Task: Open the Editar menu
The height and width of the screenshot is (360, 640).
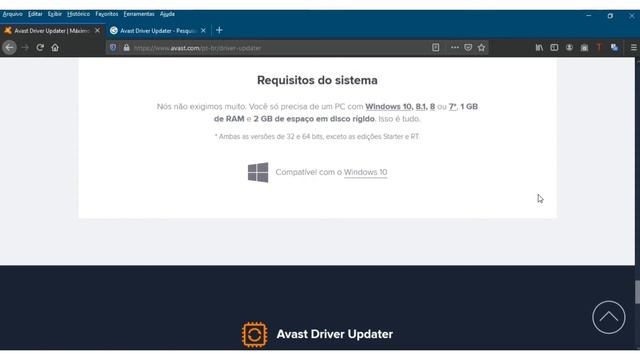Action: point(35,14)
